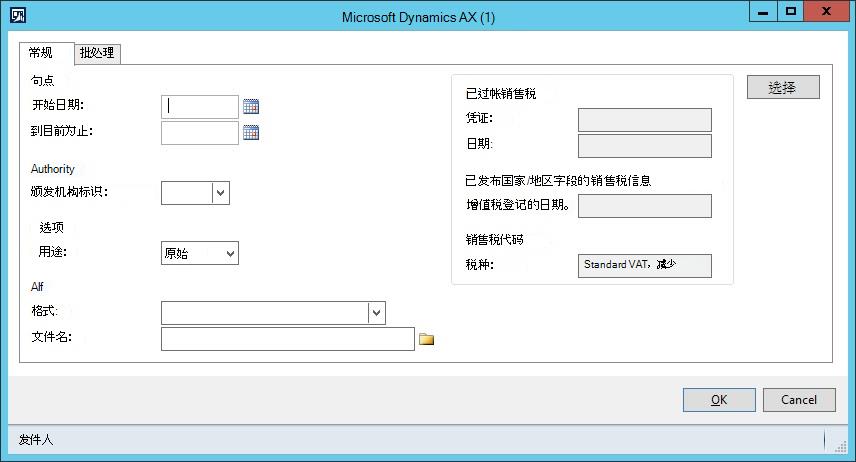Click the 增值税登记的日期 field

pos(645,206)
